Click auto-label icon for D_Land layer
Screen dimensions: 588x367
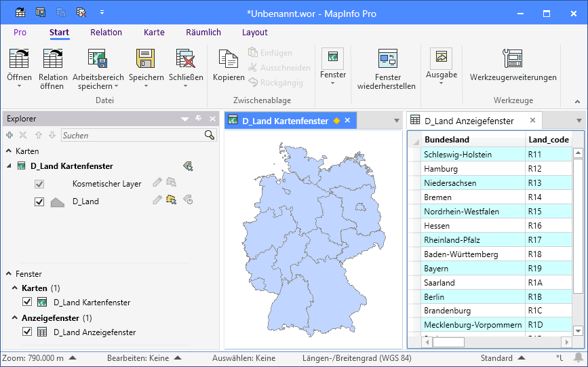[188, 199]
